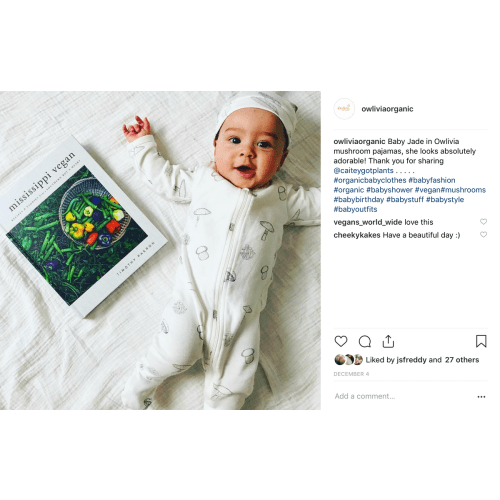
Task: Open the owliviaorganic username in the header
Action: (x=387, y=109)
